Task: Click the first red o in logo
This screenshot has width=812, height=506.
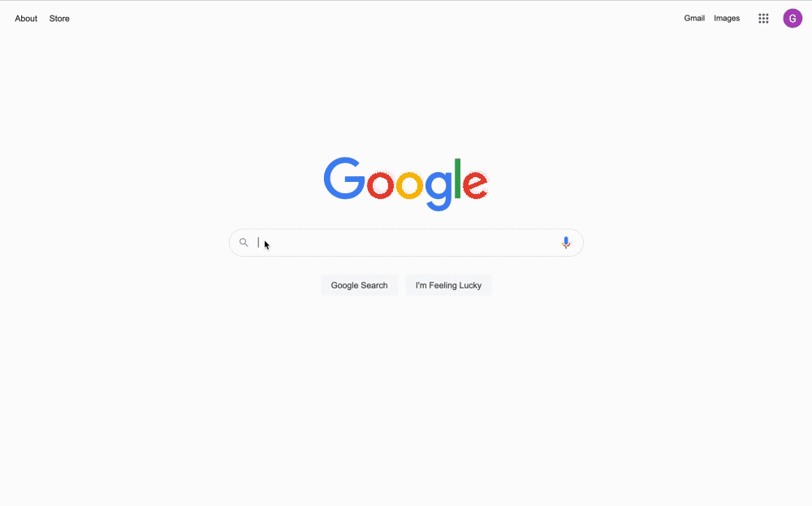Action: [x=380, y=185]
